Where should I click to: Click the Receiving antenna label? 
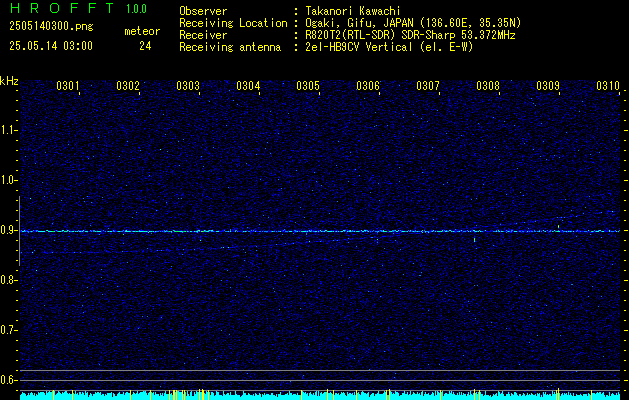(230, 47)
